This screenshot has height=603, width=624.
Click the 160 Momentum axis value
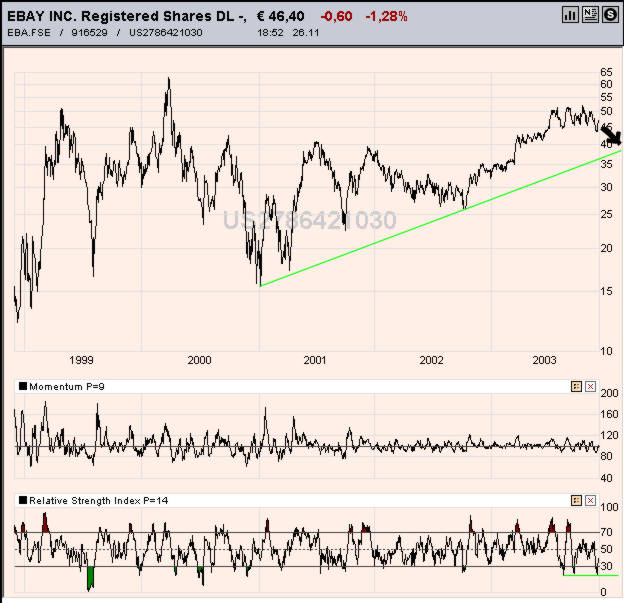coord(609,414)
